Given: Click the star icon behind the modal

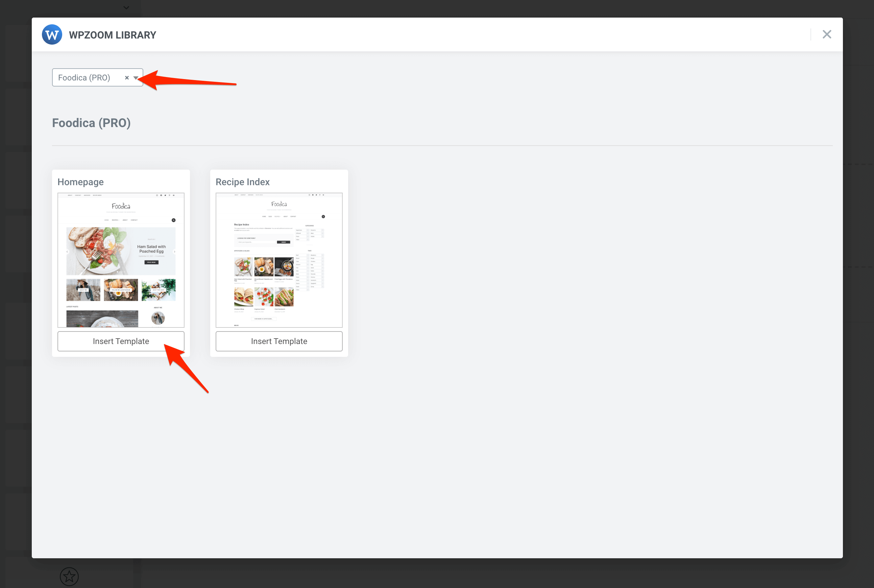Looking at the screenshot, I should 69,577.
